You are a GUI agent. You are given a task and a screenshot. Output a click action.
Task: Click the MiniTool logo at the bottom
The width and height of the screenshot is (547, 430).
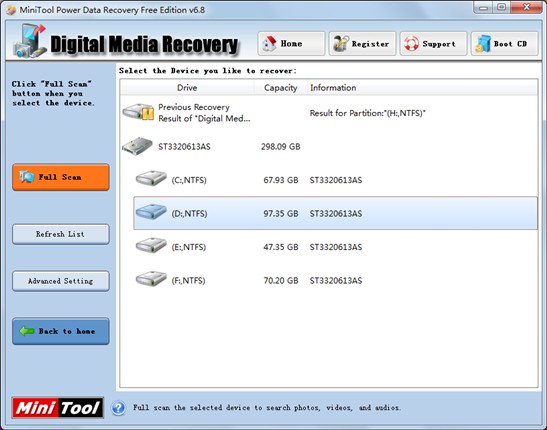coord(58,407)
